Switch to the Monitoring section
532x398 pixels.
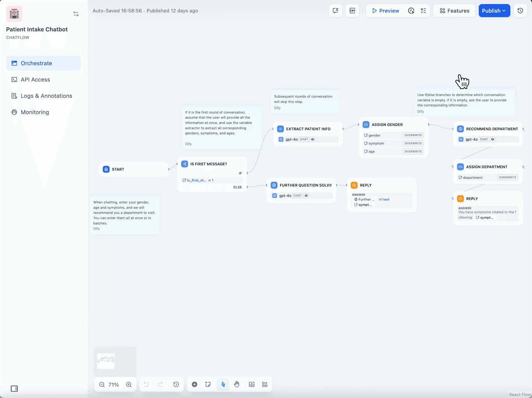tap(35, 112)
